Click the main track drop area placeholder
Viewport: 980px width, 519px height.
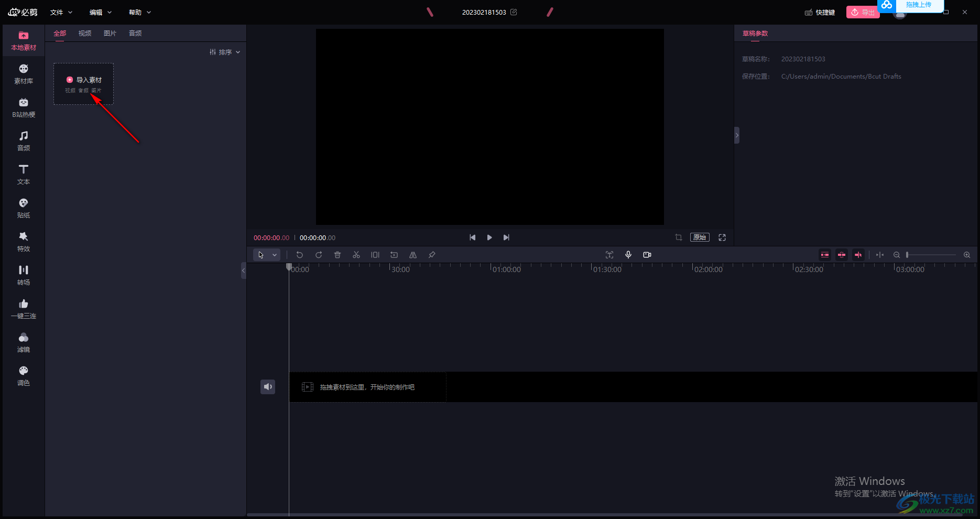[367, 387]
